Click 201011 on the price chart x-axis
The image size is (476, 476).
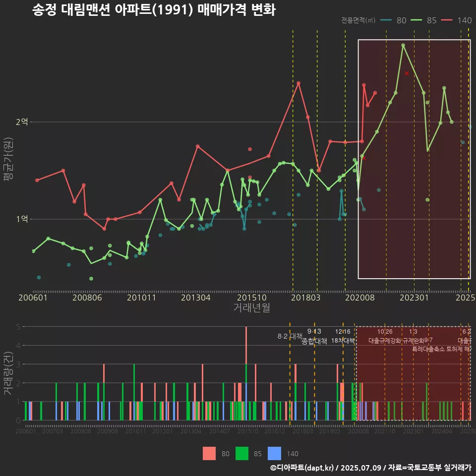click(141, 297)
